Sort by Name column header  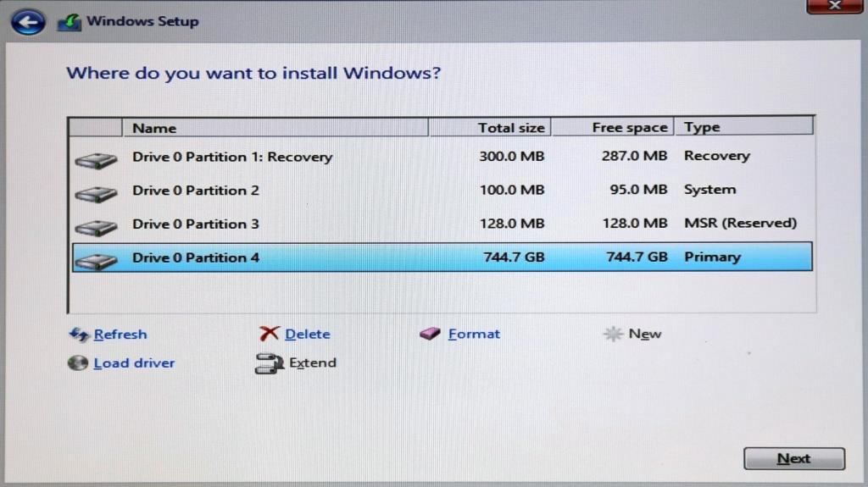(x=154, y=128)
